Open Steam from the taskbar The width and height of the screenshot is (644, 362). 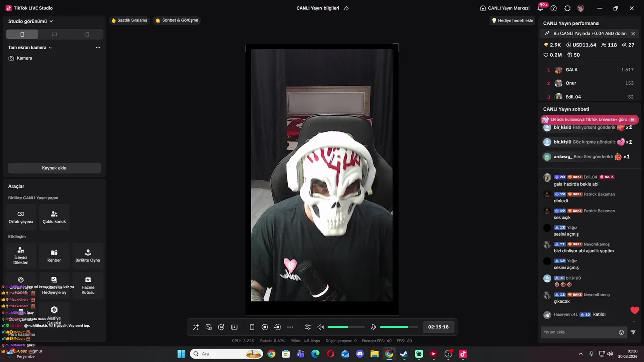point(404,354)
